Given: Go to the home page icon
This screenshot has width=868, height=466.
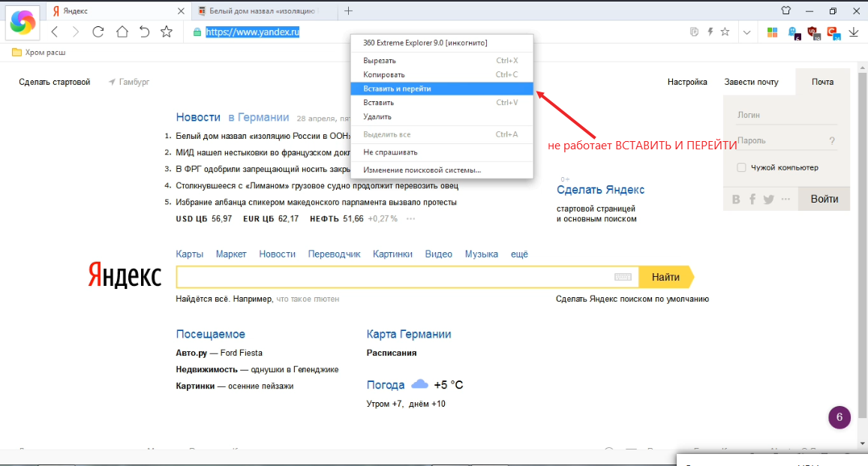Looking at the screenshot, I should pos(122,32).
